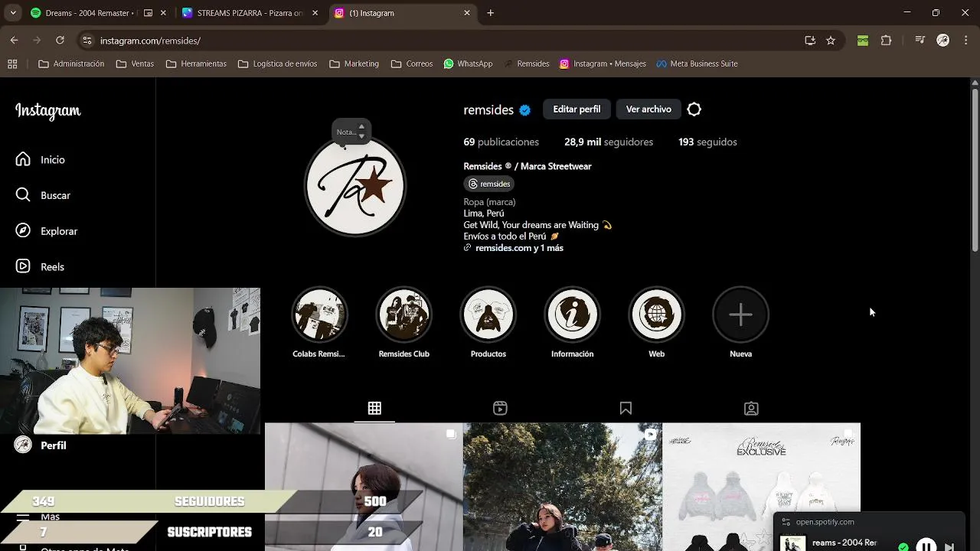Click the green check icon in Spotify popup
This screenshot has width=980, height=551.
click(x=903, y=547)
